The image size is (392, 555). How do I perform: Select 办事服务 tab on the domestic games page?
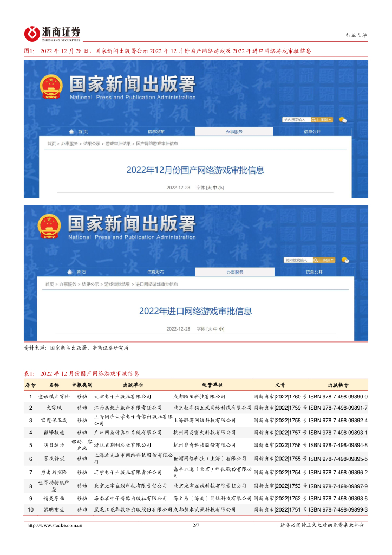(x=234, y=132)
